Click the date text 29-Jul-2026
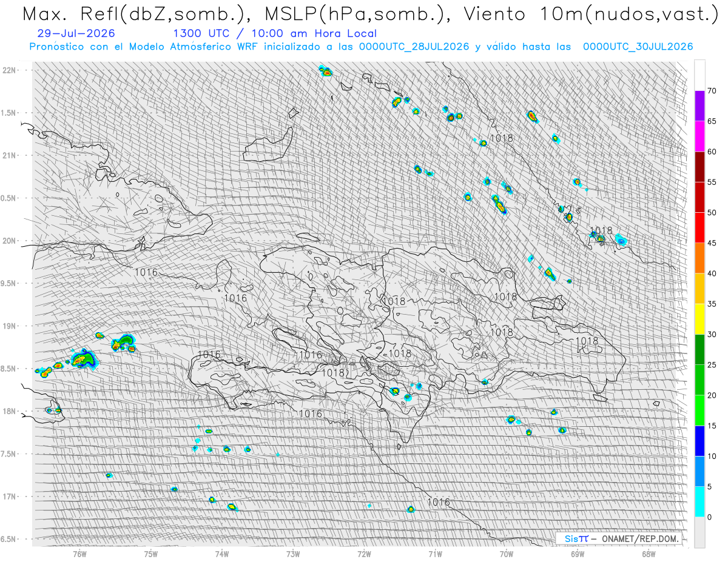728x562 pixels. click(76, 34)
